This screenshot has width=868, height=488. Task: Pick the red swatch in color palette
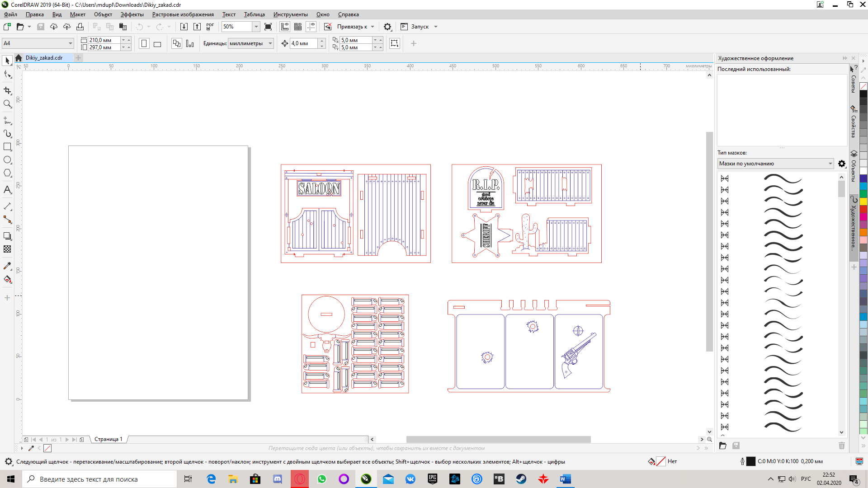tap(863, 209)
